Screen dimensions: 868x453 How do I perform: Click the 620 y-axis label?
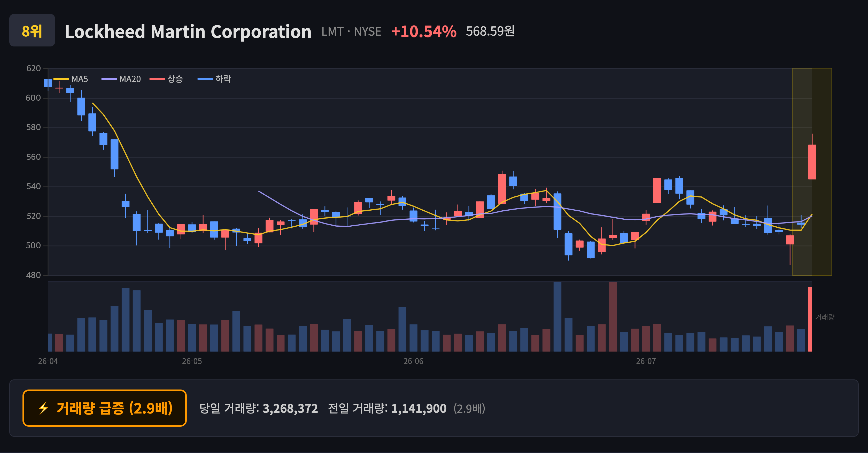pyautogui.click(x=34, y=69)
